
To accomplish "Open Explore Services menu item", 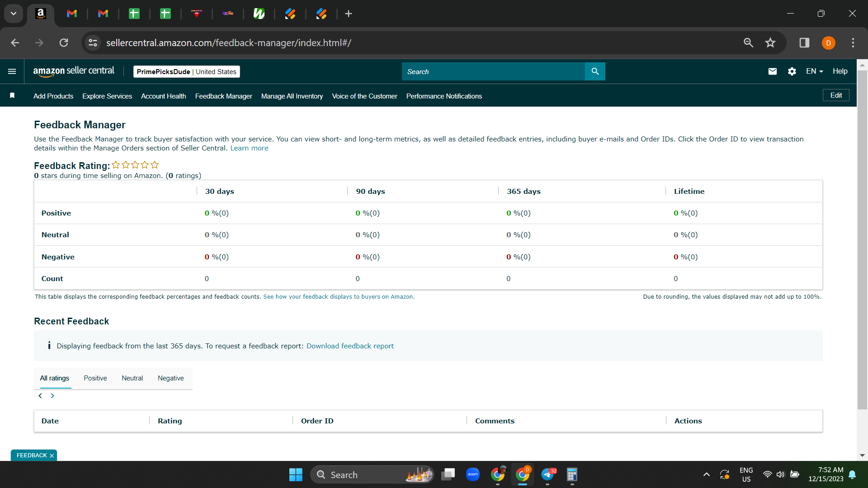I will (x=107, y=96).
